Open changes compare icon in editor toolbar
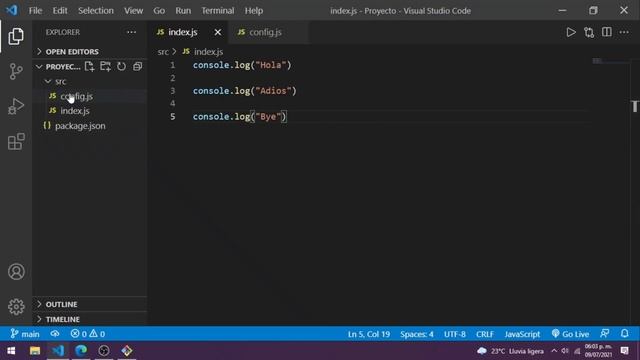Screen dimensions: 640x360 589,32
